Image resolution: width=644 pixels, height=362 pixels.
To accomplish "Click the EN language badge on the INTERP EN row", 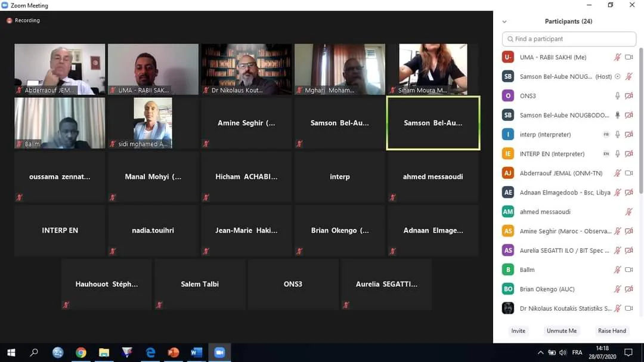I will 606,154.
